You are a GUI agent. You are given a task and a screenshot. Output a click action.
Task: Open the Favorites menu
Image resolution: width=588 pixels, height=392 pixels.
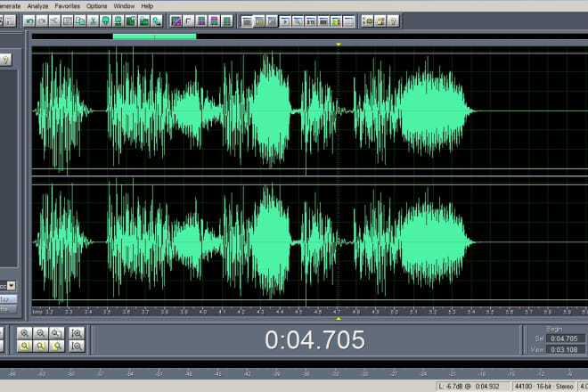pyautogui.click(x=67, y=6)
